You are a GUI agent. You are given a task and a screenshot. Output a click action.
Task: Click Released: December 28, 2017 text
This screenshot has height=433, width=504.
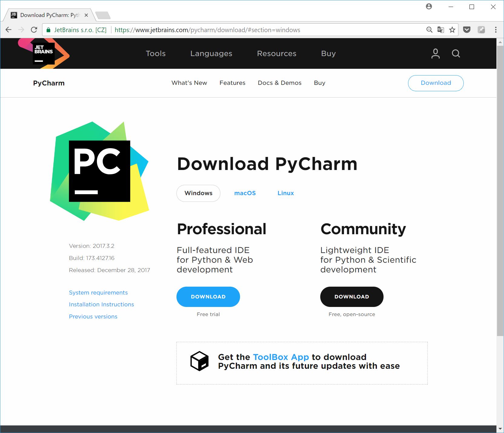[110, 270]
